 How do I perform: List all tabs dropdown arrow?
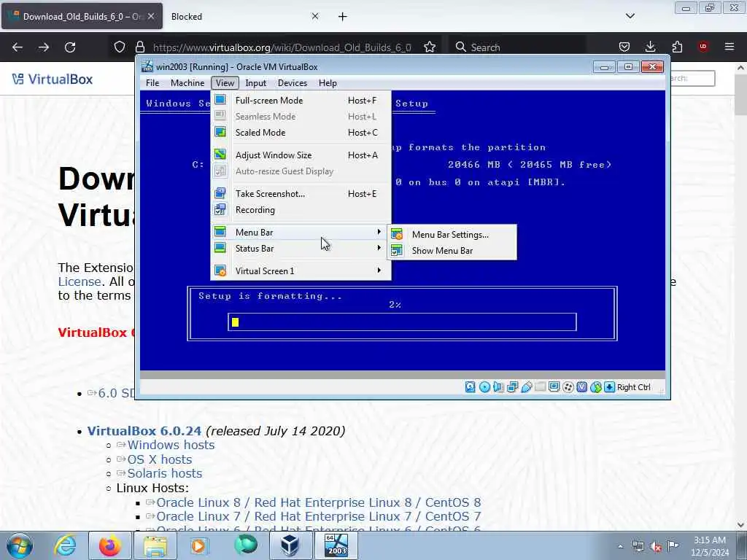630,16
